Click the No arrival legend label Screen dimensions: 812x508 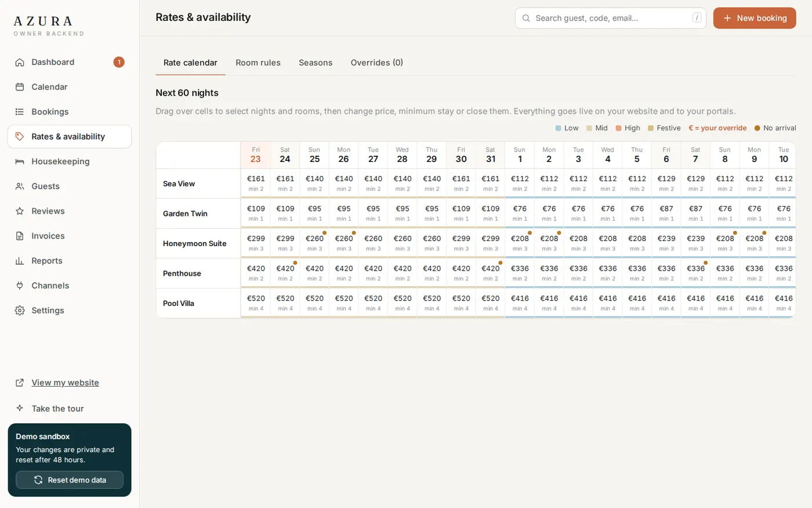click(780, 128)
